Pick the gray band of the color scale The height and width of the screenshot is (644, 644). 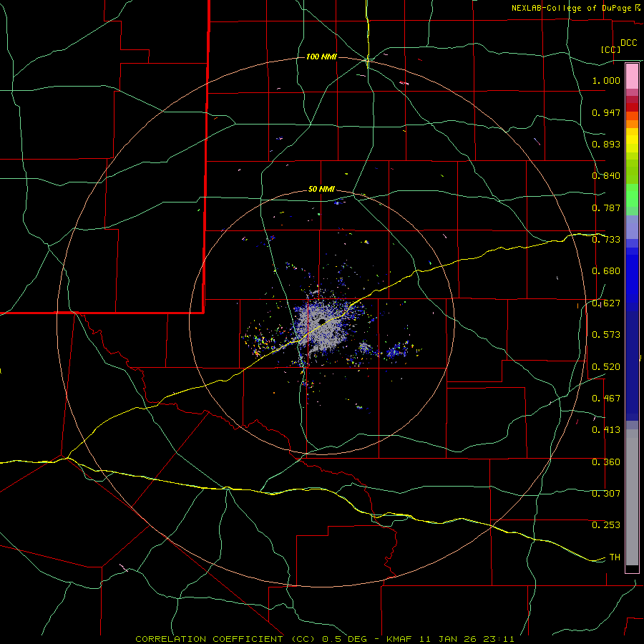632,497
